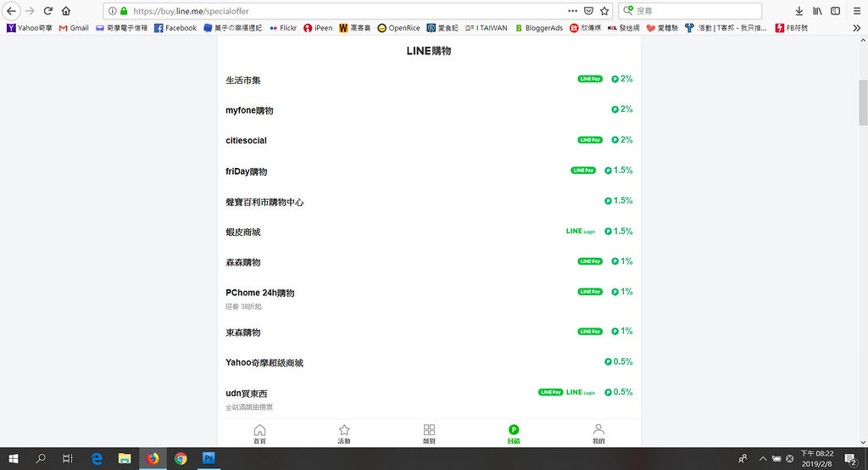Click the LINE Login badge for 蝦皮商城
The height and width of the screenshot is (470, 868).
(581, 231)
